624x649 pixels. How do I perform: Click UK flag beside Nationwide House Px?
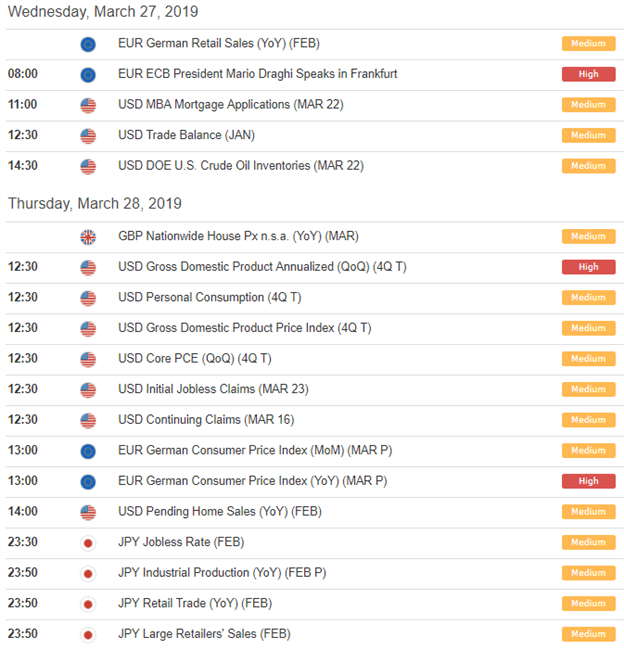(88, 237)
